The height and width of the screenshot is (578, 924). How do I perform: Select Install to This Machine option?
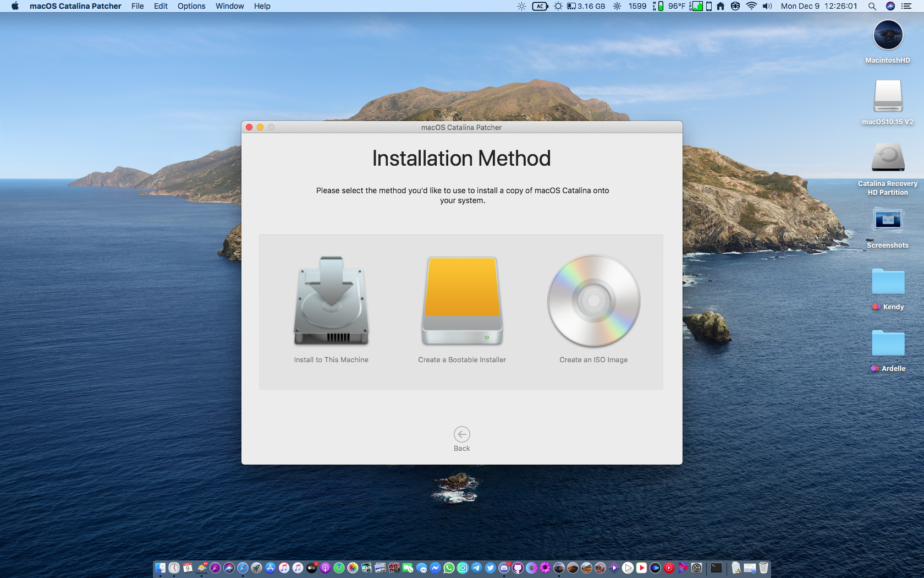(x=331, y=310)
